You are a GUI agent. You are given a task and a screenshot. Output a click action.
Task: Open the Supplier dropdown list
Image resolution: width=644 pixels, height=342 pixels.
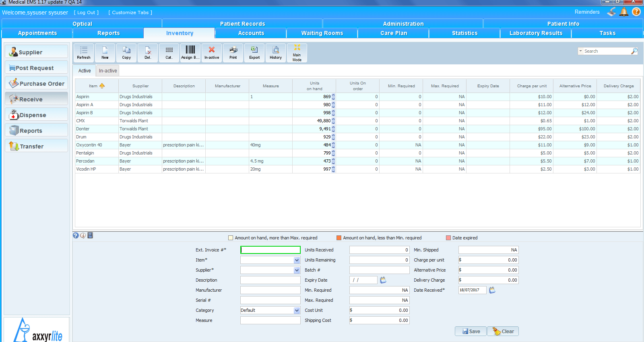(x=297, y=270)
